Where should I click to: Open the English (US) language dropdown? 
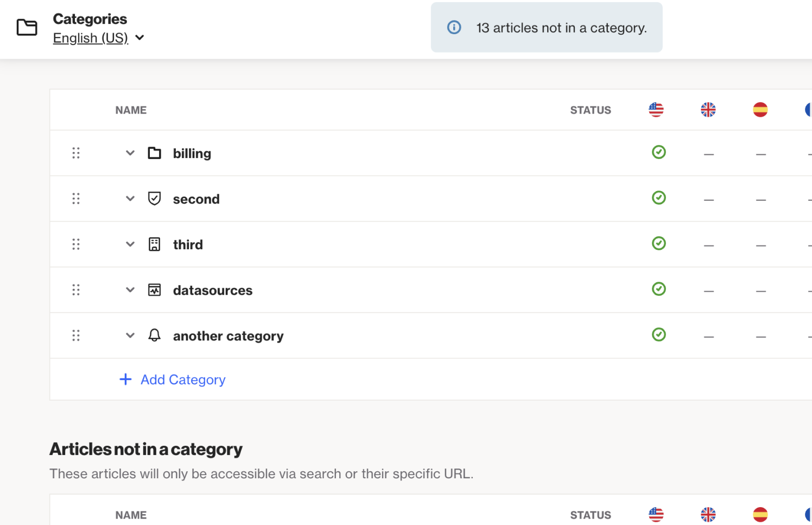(x=98, y=38)
